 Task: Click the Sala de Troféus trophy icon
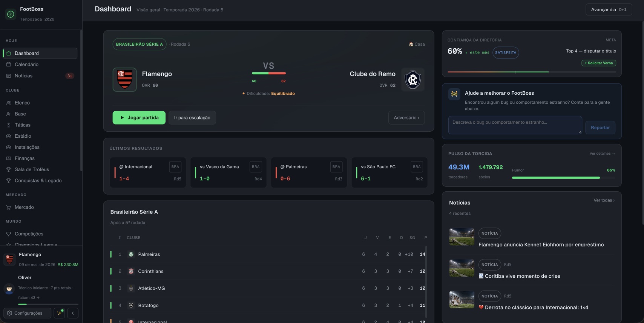pos(9,169)
